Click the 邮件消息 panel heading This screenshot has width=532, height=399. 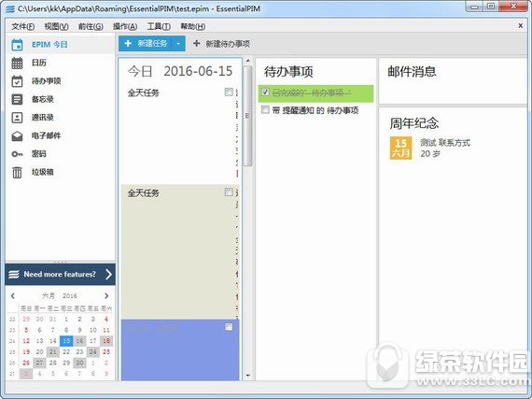(412, 71)
